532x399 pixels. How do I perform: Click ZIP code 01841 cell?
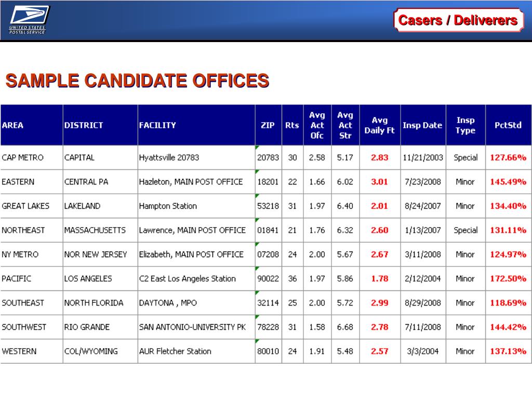pyautogui.click(x=268, y=230)
